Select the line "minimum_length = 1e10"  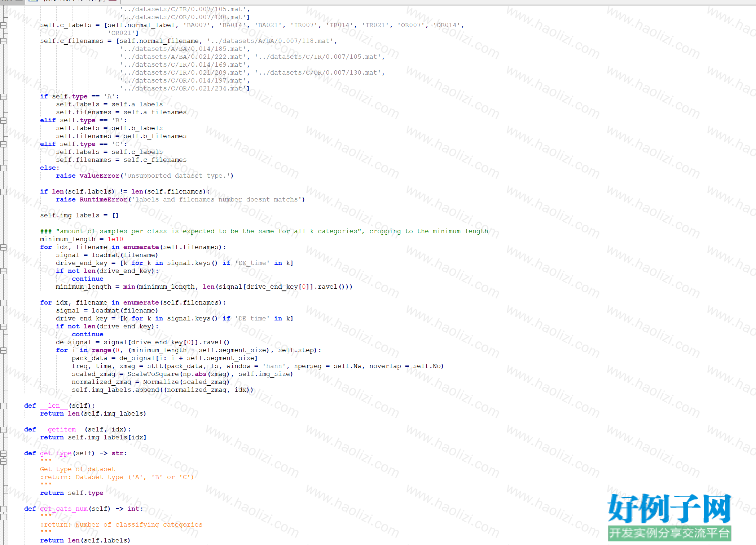pyautogui.click(x=82, y=239)
